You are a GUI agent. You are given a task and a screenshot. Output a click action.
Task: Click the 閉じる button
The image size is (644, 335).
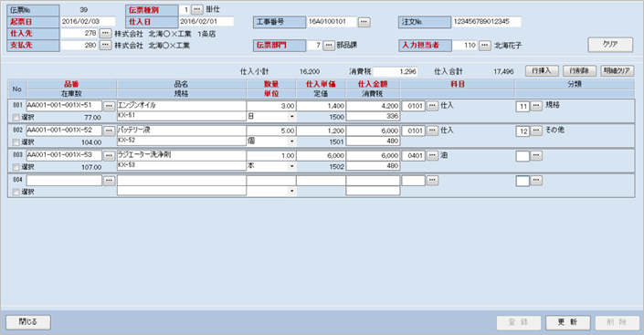pos(28,322)
